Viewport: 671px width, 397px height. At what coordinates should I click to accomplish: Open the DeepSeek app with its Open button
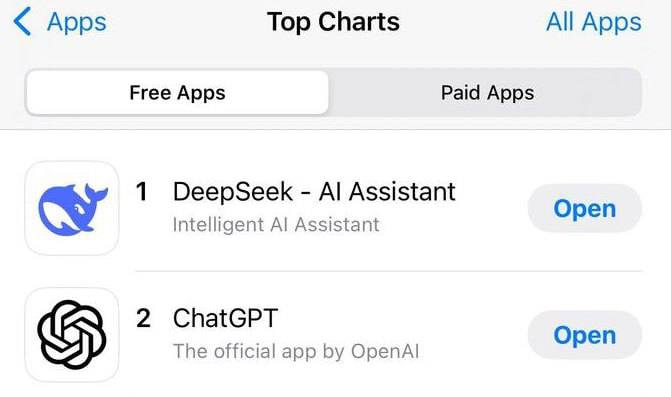(x=585, y=208)
